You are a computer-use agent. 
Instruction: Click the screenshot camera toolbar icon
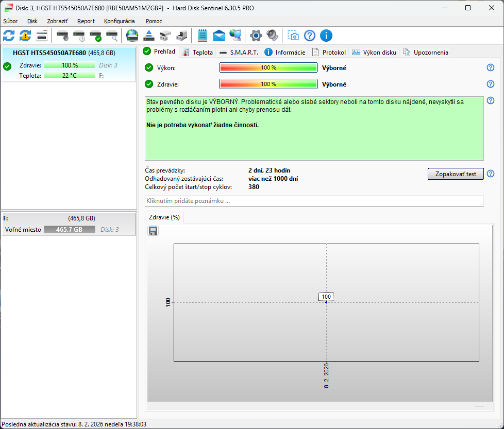point(293,36)
